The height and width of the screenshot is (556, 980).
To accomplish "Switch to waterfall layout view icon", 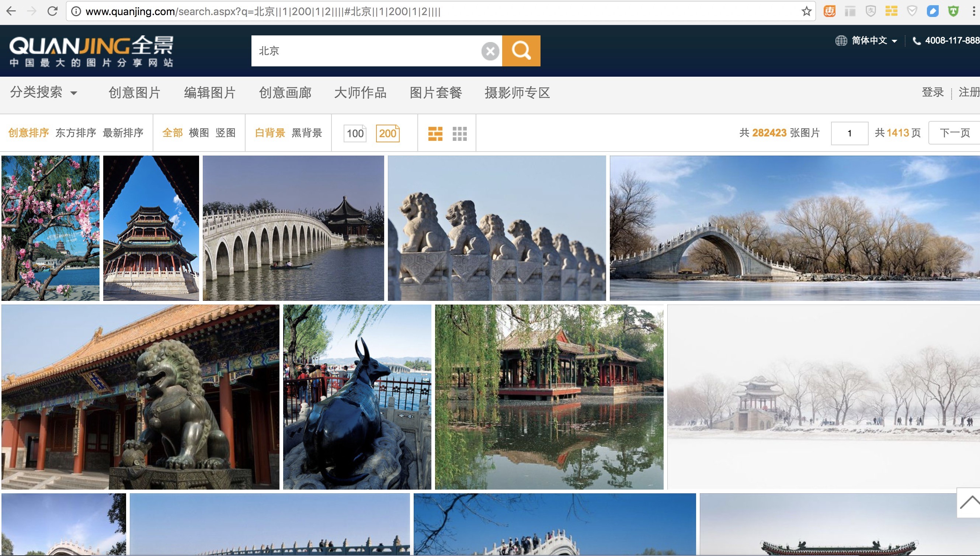I will click(435, 133).
